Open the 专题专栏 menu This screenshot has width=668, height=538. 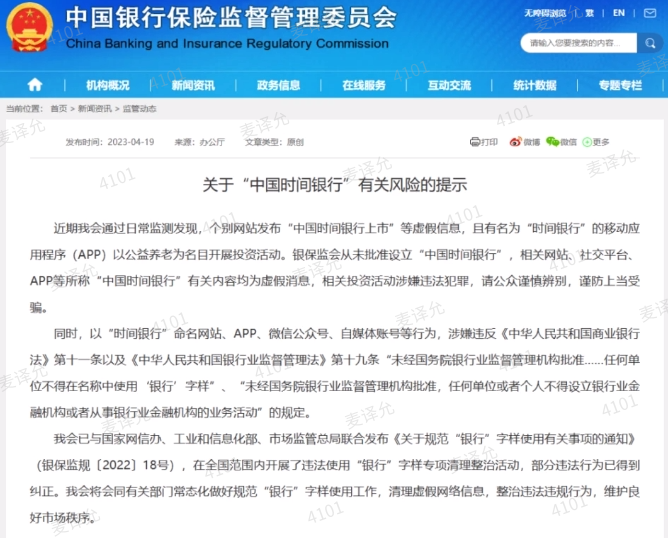coord(620,85)
